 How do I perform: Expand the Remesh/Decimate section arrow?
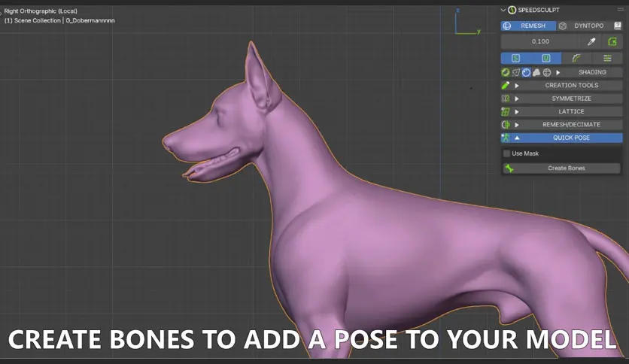click(x=517, y=125)
